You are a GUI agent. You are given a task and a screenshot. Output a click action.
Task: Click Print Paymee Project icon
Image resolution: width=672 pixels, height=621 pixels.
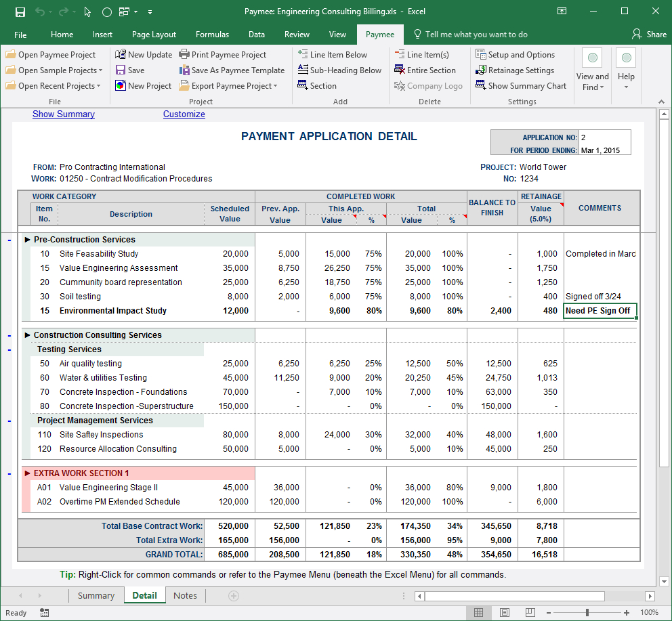(x=185, y=55)
